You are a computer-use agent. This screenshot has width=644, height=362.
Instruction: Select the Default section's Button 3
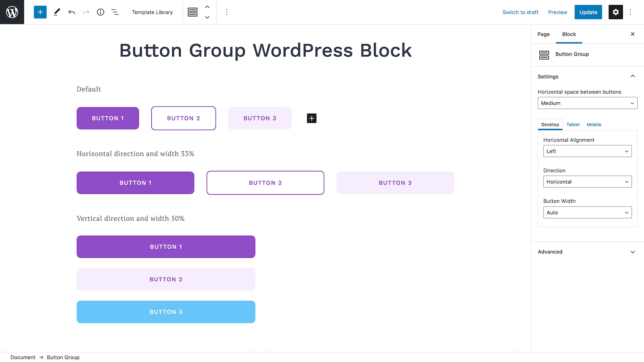[260, 118]
